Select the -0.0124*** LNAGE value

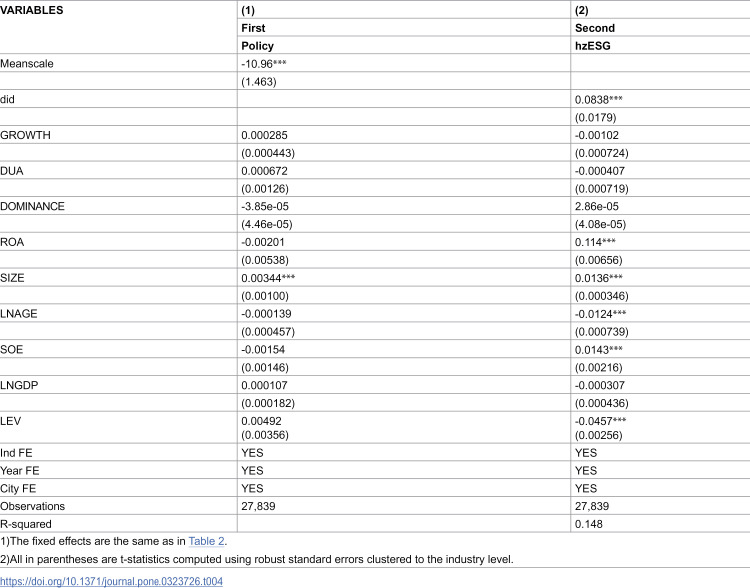600,314
